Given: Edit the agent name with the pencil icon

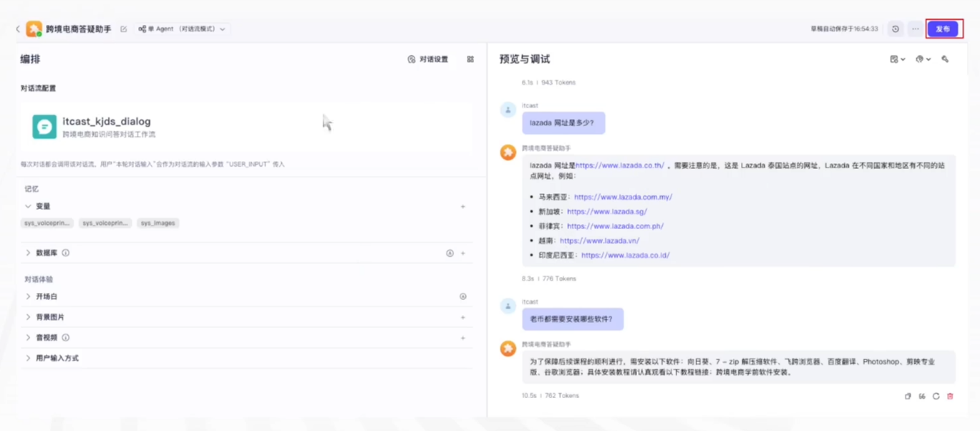Looking at the screenshot, I should 124,29.
